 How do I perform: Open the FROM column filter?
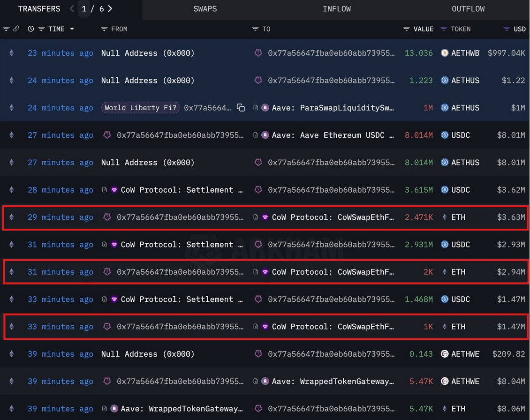pyautogui.click(x=104, y=29)
